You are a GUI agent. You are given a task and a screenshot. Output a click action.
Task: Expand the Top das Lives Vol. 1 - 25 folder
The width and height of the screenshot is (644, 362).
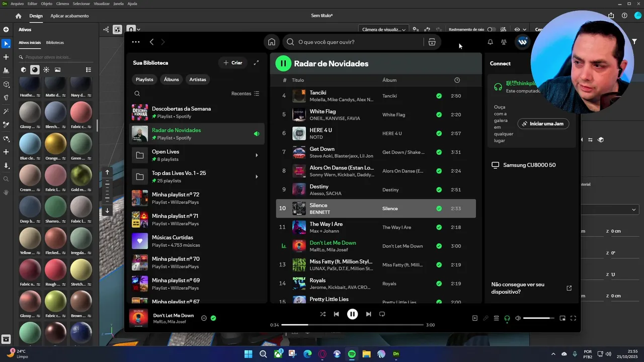[257, 177]
